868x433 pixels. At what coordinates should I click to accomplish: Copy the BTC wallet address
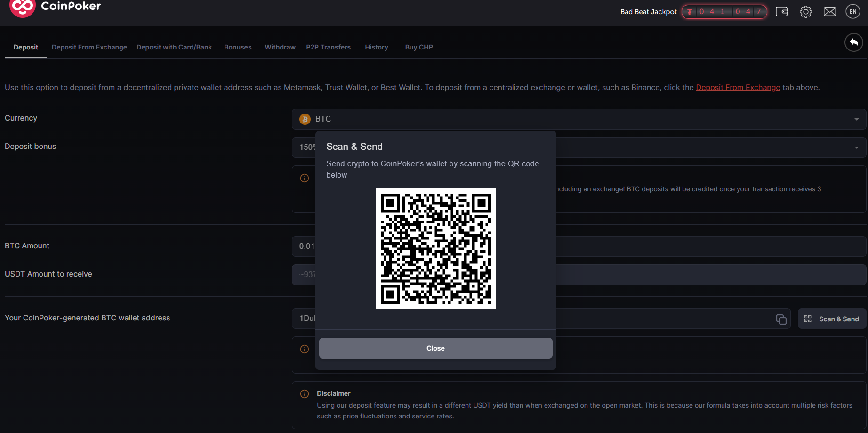(x=781, y=319)
